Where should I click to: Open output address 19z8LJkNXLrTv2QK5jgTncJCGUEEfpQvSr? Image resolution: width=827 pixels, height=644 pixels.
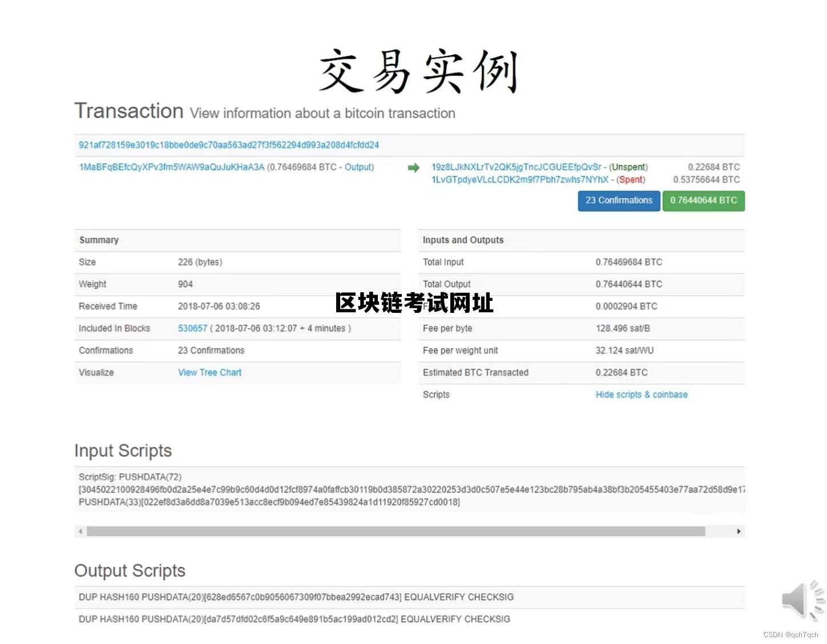(516, 167)
